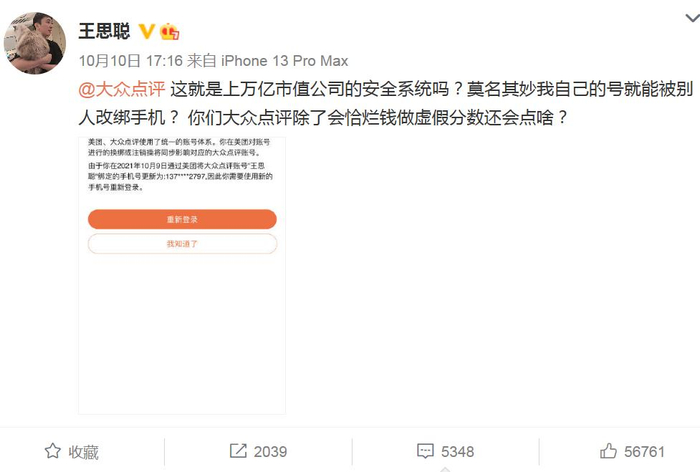Viewport: 700px width, 472px height.
Task: Click the 我知道了 outlined button in image
Action: click(x=182, y=244)
